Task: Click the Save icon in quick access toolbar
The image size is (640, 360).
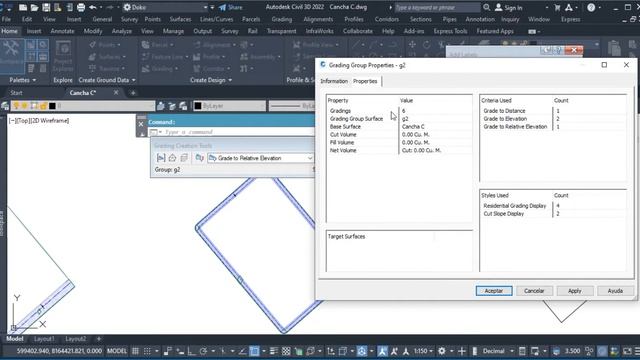Action: click(x=46, y=7)
